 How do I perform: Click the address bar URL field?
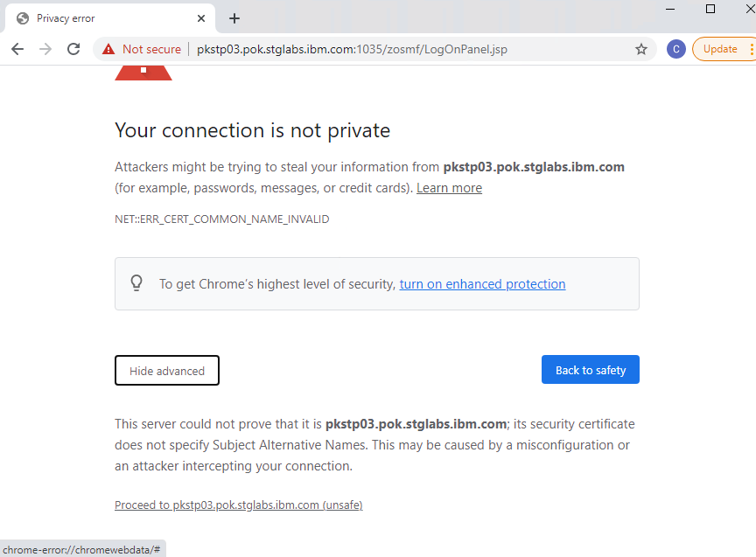coord(394,49)
